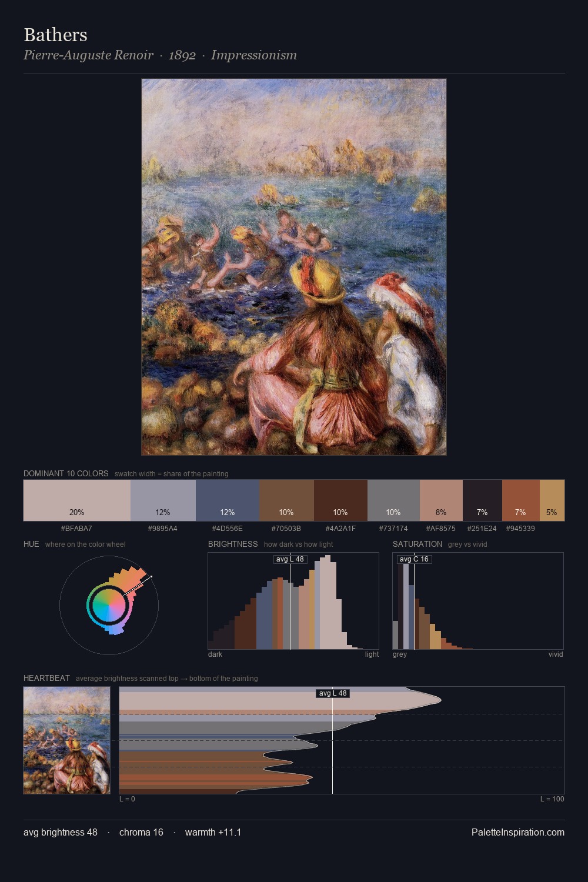Screen dimensions: 588x882
Task: Click the 'warmth +11.1' footer stat
Action: pyautogui.click(x=213, y=832)
